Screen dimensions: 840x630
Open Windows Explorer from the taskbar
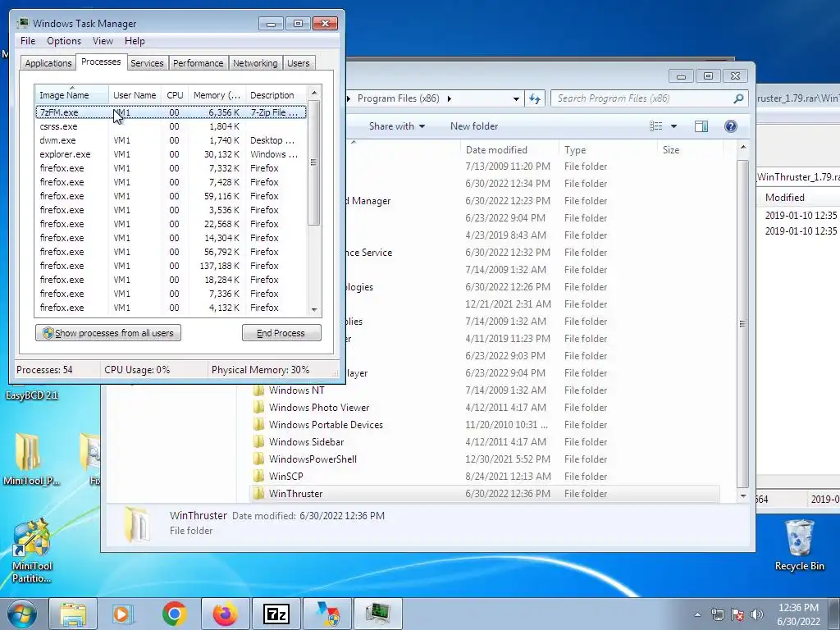[x=73, y=614]
